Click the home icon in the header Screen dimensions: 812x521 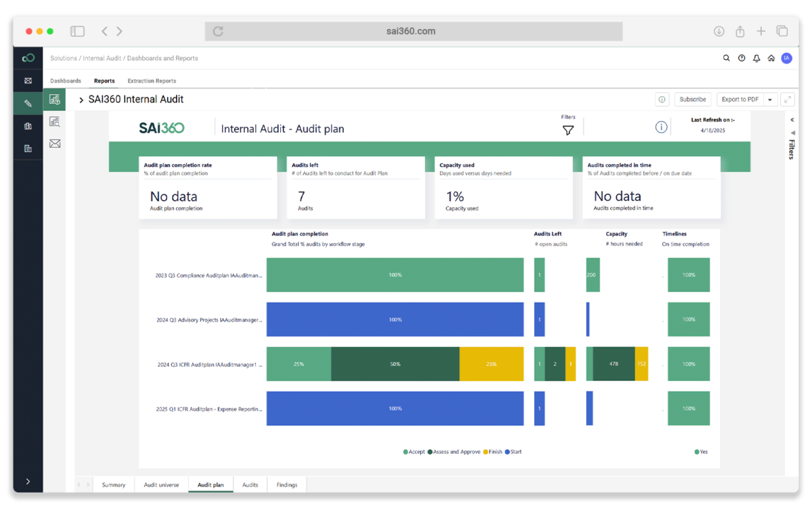point(771,58)
